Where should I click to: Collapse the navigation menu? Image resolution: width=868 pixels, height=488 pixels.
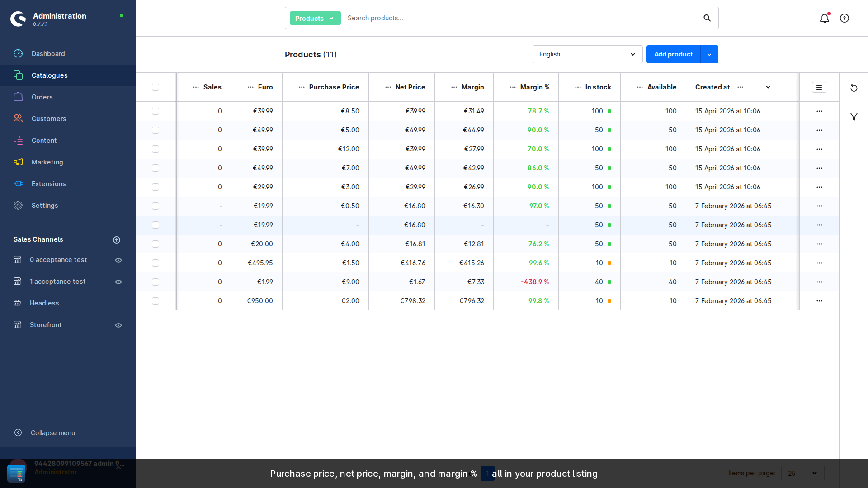(52, 432)
